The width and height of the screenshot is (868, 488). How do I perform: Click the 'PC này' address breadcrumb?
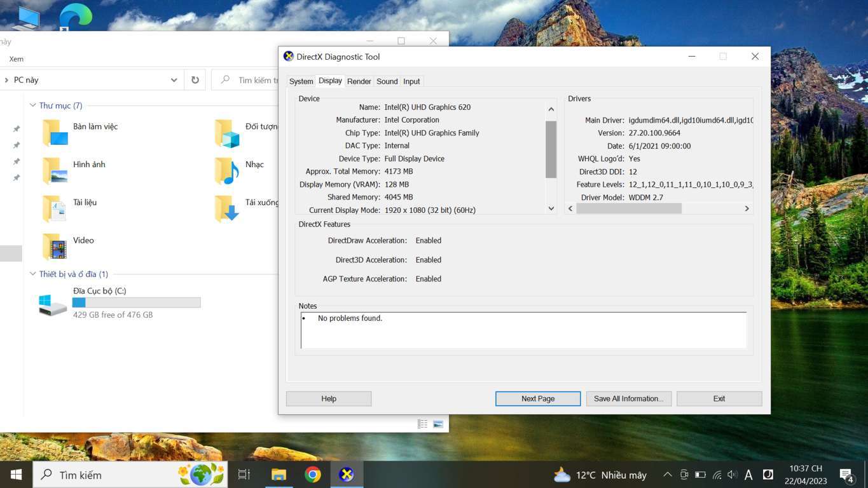point(26,80)
